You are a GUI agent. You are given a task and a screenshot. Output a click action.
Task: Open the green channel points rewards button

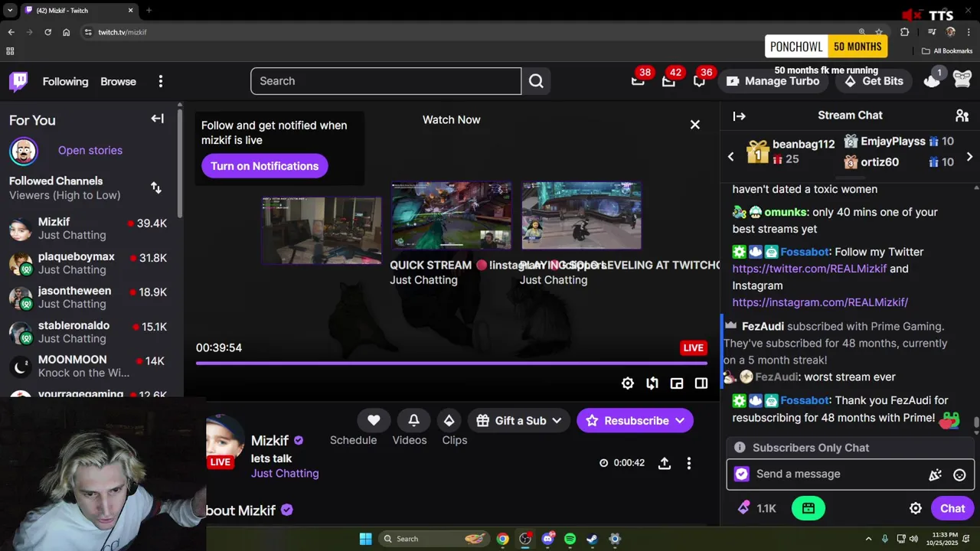(808, 508)
